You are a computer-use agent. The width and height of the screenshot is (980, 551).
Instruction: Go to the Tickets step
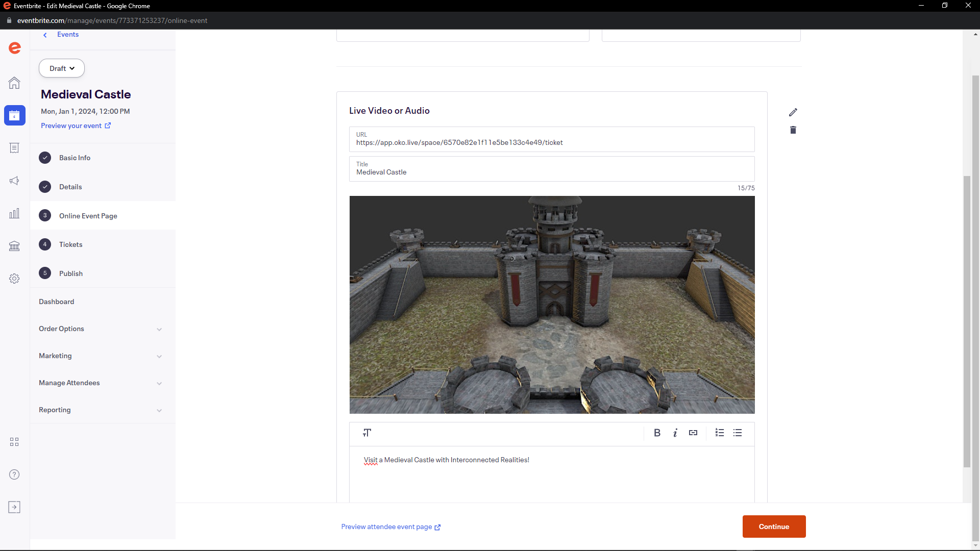[x=70, y=244]
